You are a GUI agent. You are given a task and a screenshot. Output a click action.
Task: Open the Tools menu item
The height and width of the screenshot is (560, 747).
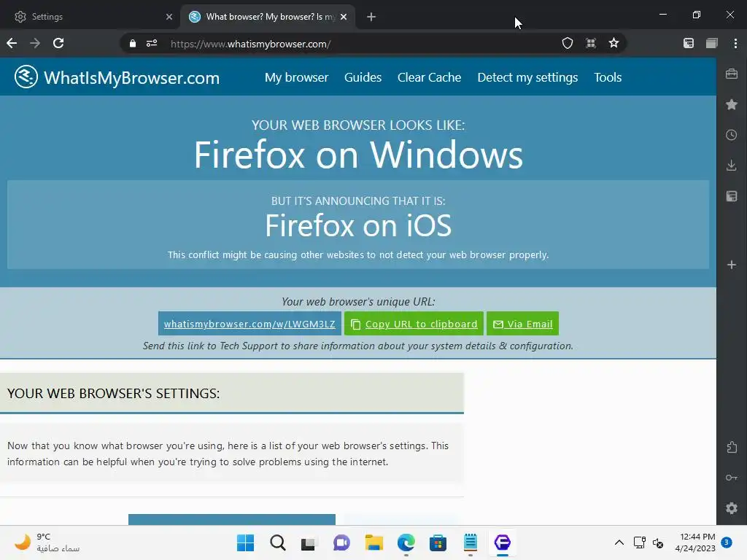pyautogui.click(x=608, y=77)
